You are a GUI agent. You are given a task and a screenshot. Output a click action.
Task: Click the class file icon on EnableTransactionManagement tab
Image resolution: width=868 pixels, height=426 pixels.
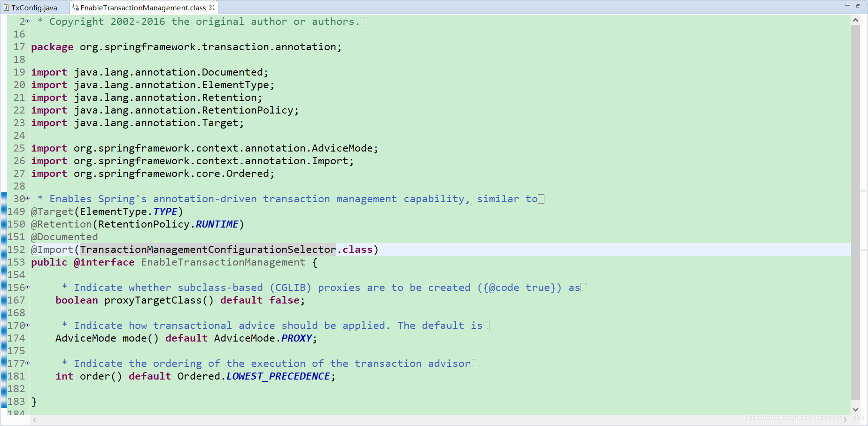(76, 8)
